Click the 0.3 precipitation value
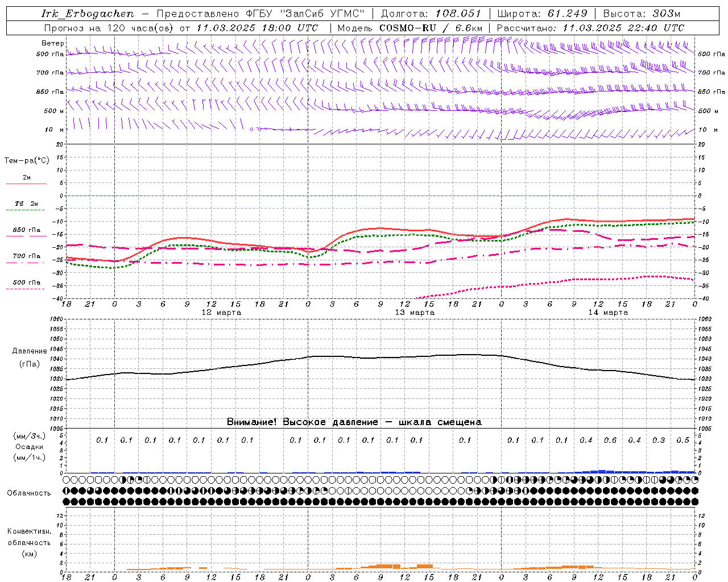Screen dimensions: 728x582 click(659, 440)
